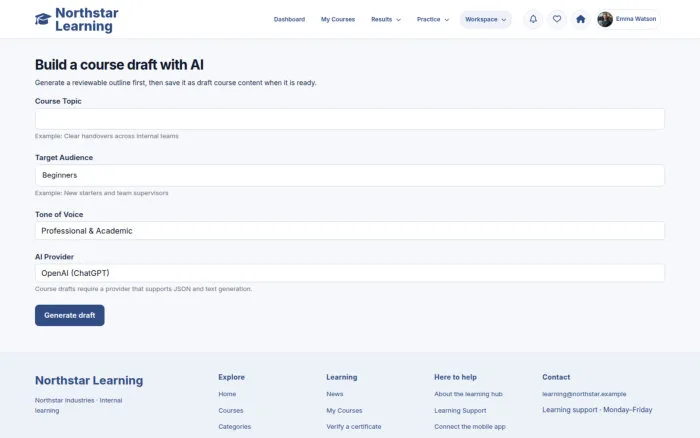The height and width of the screenshot is (438, 700).
Task: Open Connect the mobile app link
Action: pyautogui.click(x=470, y=426)
